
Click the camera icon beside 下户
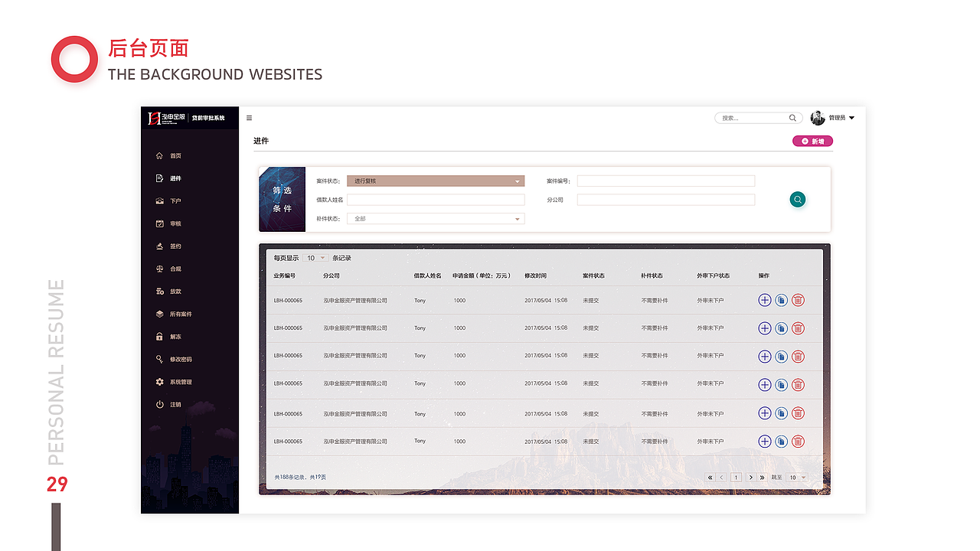pyautogui.click(x=159, y=201)
